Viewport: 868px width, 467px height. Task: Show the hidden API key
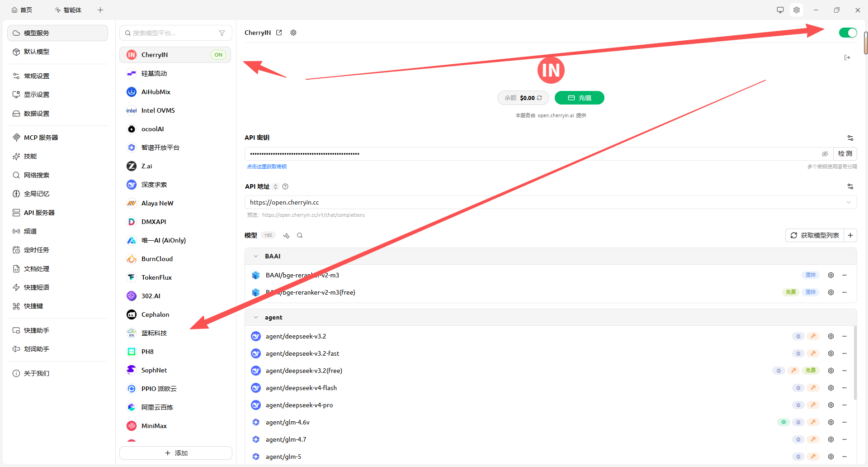pyautogui.click(x=825, y=154)
